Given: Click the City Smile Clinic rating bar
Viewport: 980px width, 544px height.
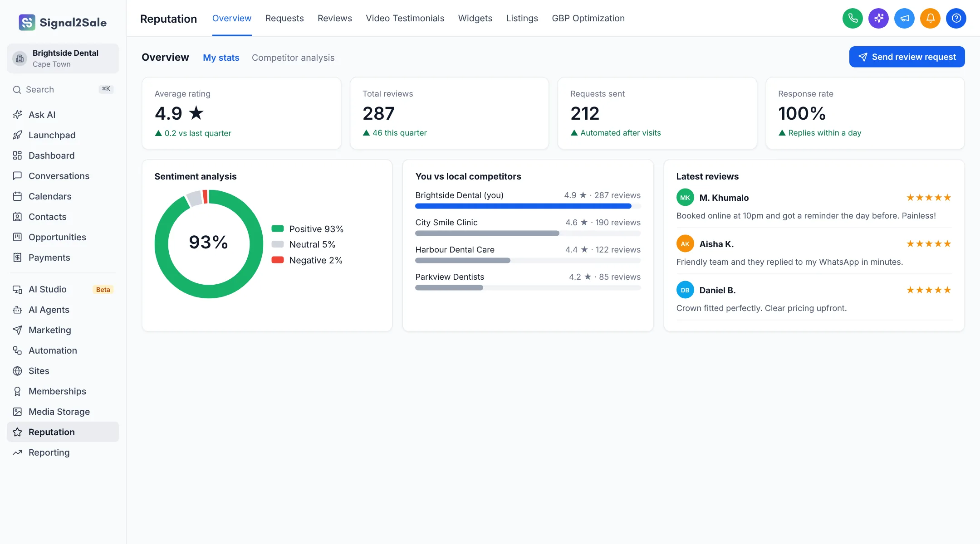Looking at the screenshot, I should (528, 233).
